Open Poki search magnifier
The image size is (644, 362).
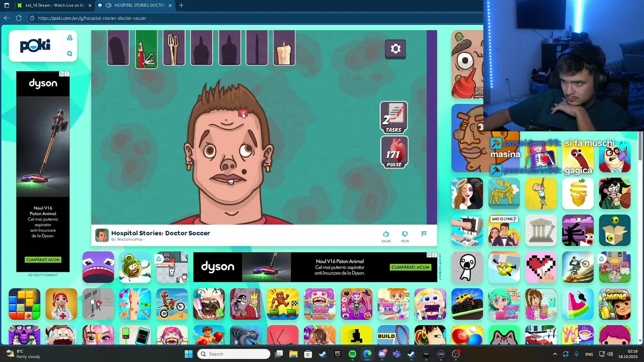pos(69,54)
